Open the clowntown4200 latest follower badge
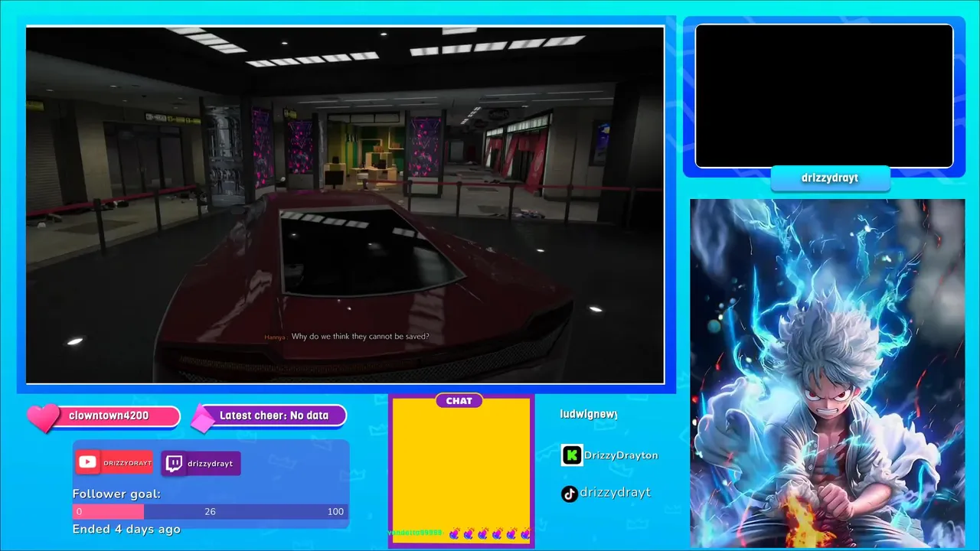 click(109, 416)
